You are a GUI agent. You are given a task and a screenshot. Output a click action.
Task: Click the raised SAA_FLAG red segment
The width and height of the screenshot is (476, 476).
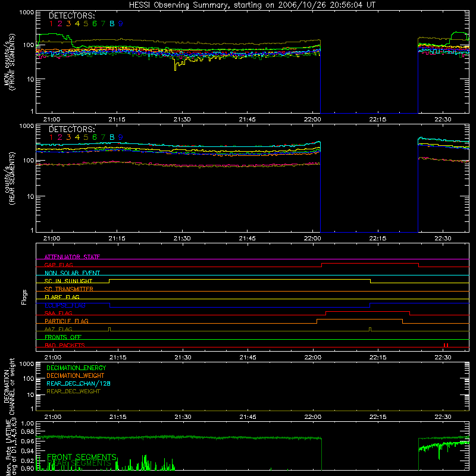pos(368,311)
